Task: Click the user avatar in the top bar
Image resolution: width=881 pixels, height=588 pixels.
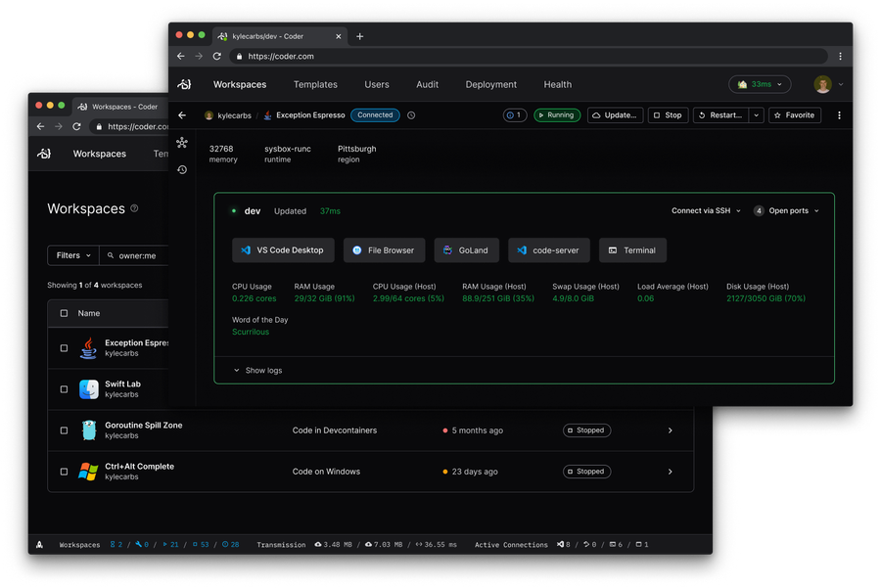Action: 822,84
